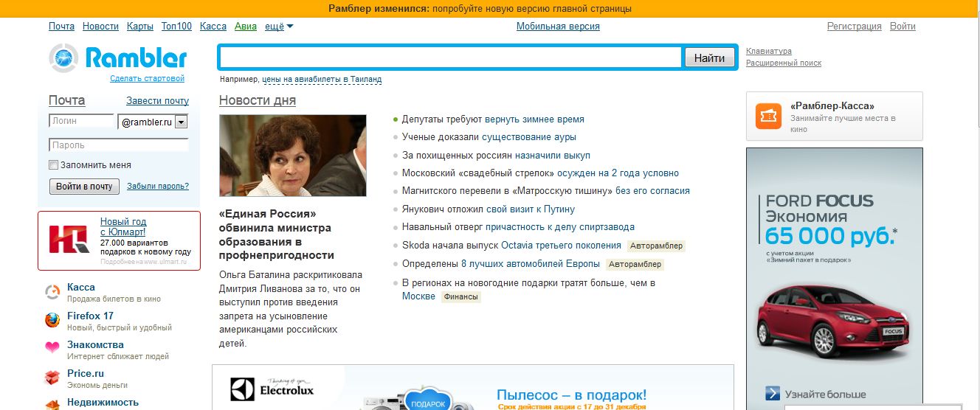Click the Price.ru gift box icon
980x410 pixels.
click(x=52, y=378)
